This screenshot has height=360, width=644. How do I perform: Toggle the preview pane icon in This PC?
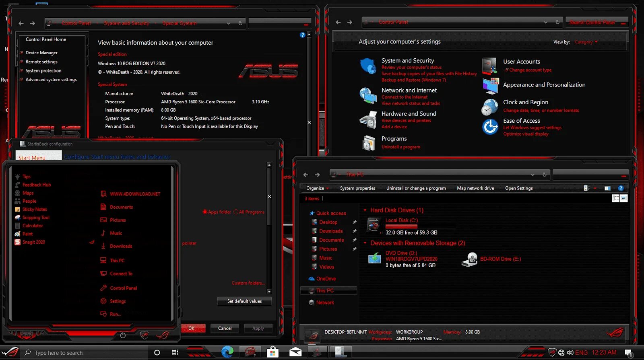pyautogui.click(x=607, y=188)
